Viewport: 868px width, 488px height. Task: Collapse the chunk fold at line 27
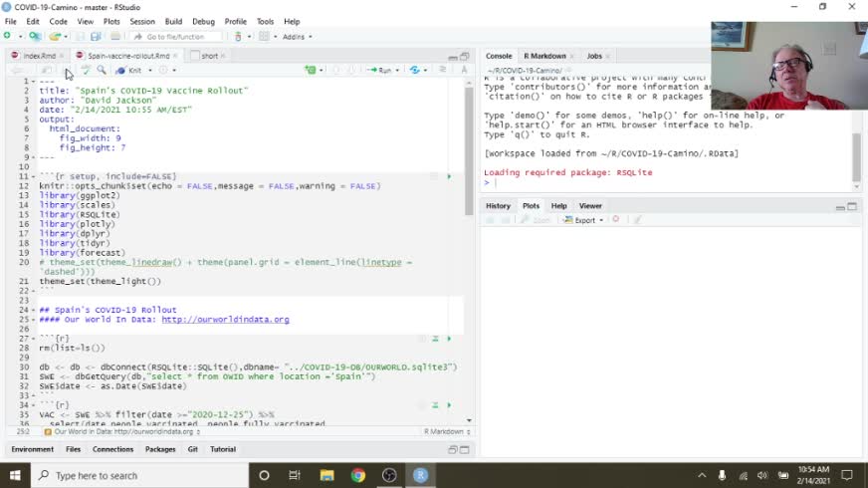click(33, 339)
